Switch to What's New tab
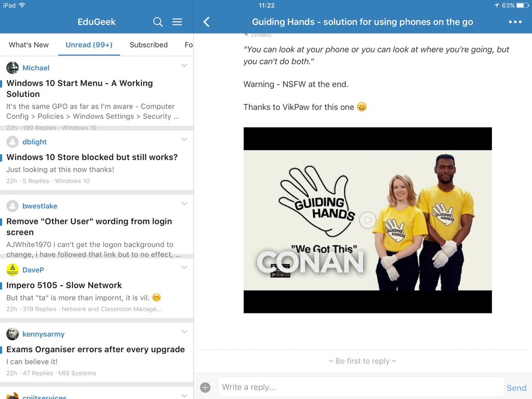 [29, 45]
